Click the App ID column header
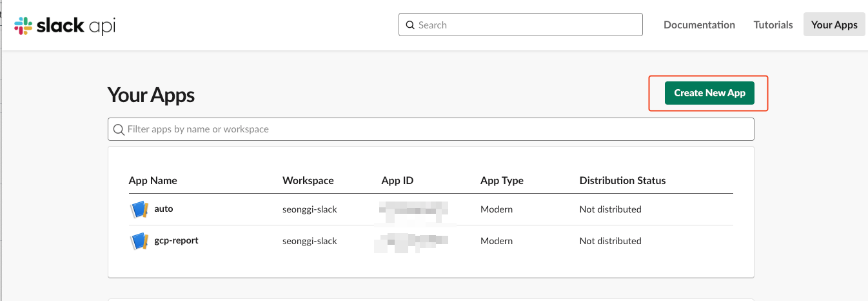 tap(397, 180)
